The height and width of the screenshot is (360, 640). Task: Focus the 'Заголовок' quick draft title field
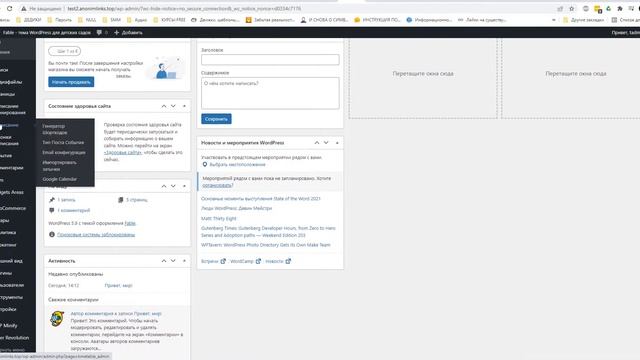coord(270,60)
